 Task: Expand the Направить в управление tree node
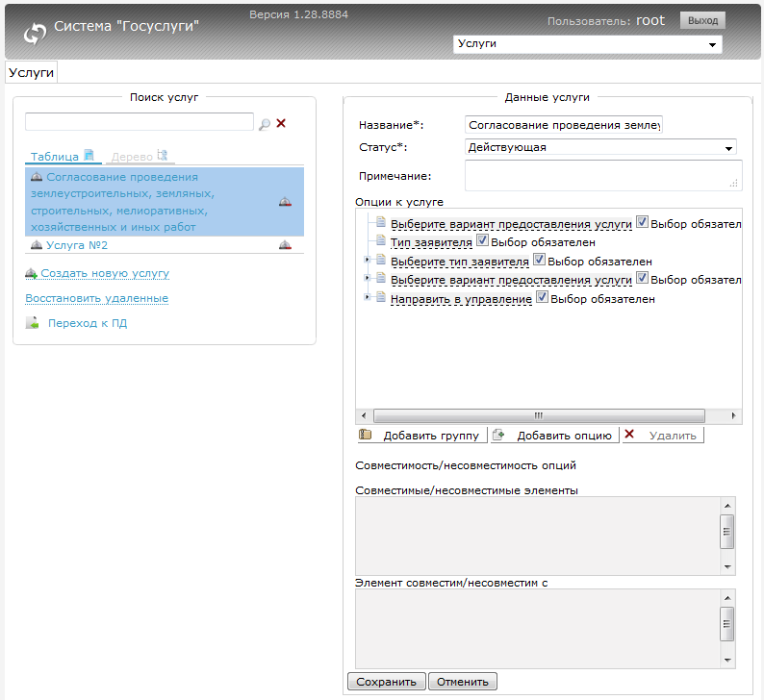[367, 297]
